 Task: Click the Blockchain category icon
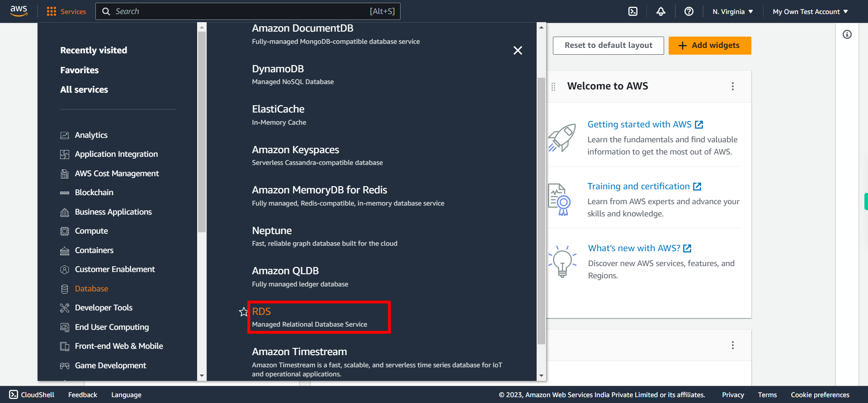point(65,193)
